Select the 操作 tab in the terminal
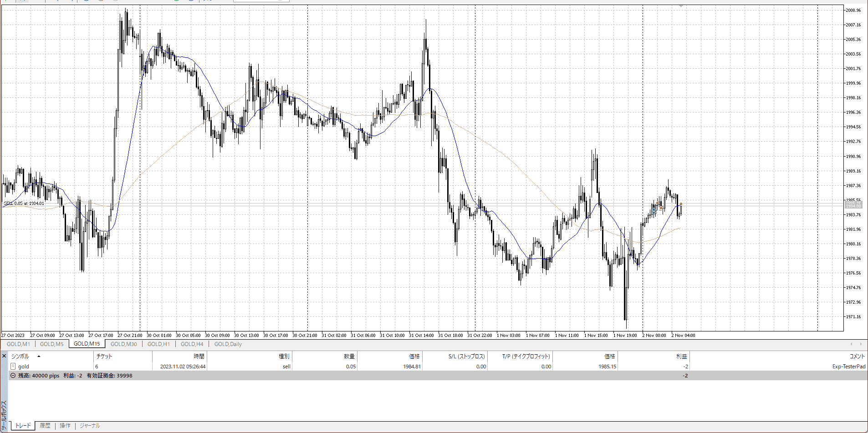The height and width of the screenshot is (433, 868). point(65,426)
